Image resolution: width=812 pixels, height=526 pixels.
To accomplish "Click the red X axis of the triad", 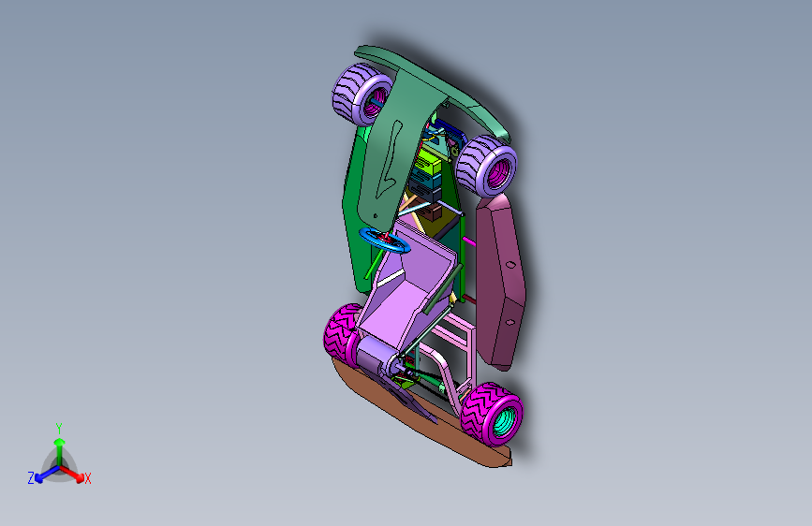I will coord(72,474).
